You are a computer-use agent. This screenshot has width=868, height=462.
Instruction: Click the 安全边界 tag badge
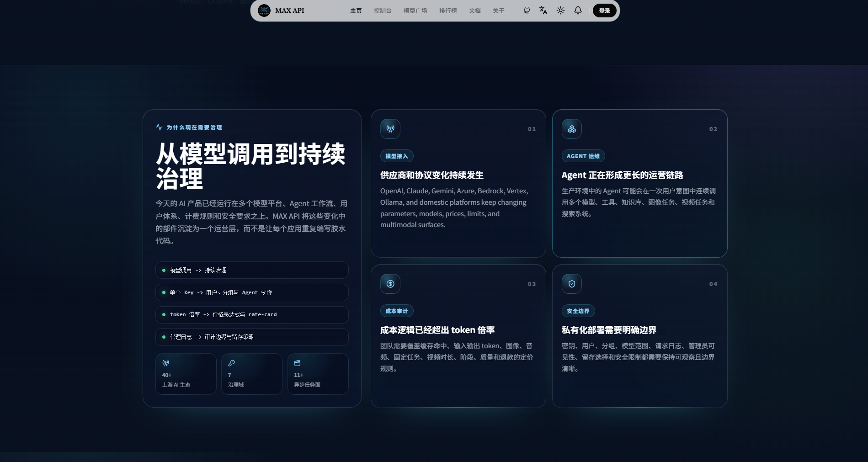[x=578, y=311]
